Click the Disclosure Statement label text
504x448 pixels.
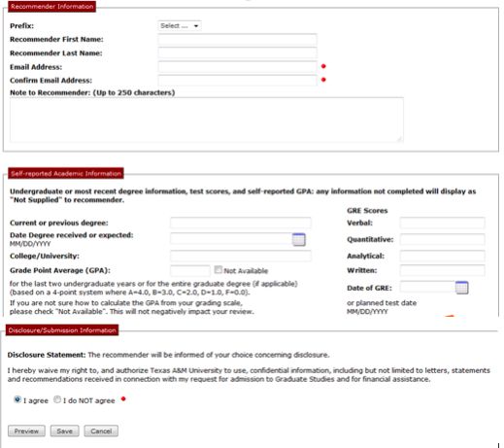click(x=47, y=355)
